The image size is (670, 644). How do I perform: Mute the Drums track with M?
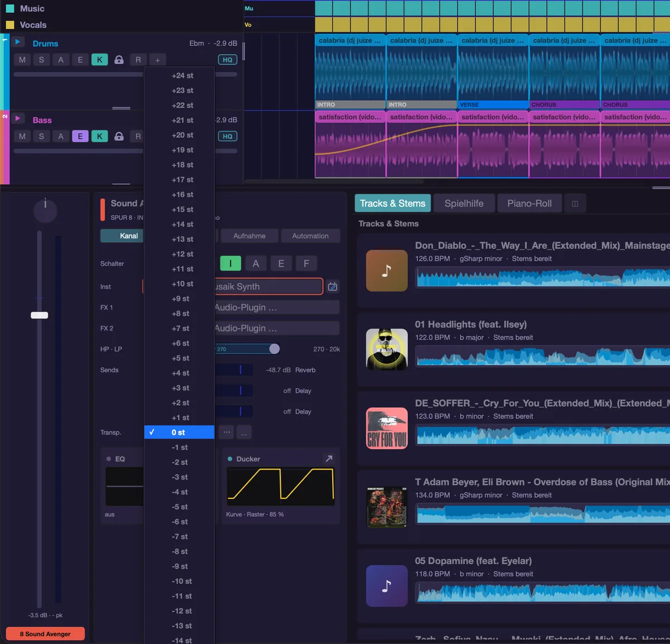(x=22, y=60)
